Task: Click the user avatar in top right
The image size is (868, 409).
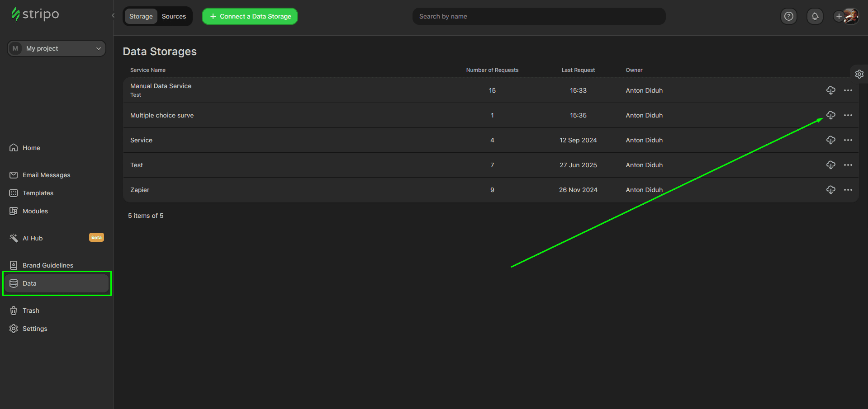Action: [x=851, y=16]
